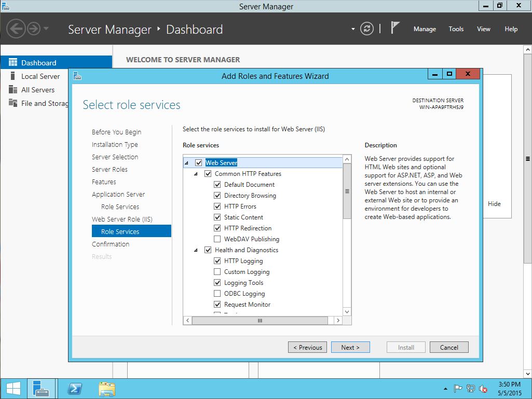Click the forward navigation arrow in Server Manager

[34, 29]
